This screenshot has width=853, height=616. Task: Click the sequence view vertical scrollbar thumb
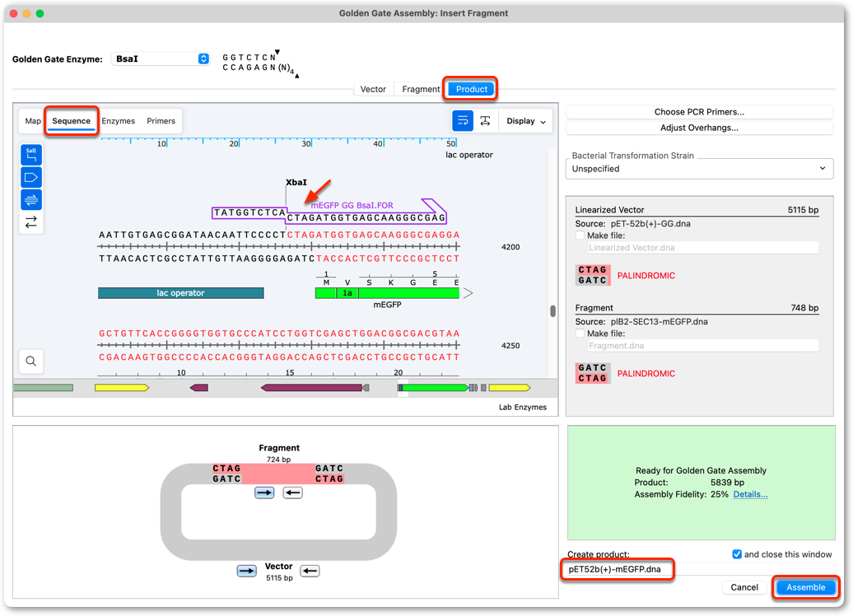coord(552,310)
